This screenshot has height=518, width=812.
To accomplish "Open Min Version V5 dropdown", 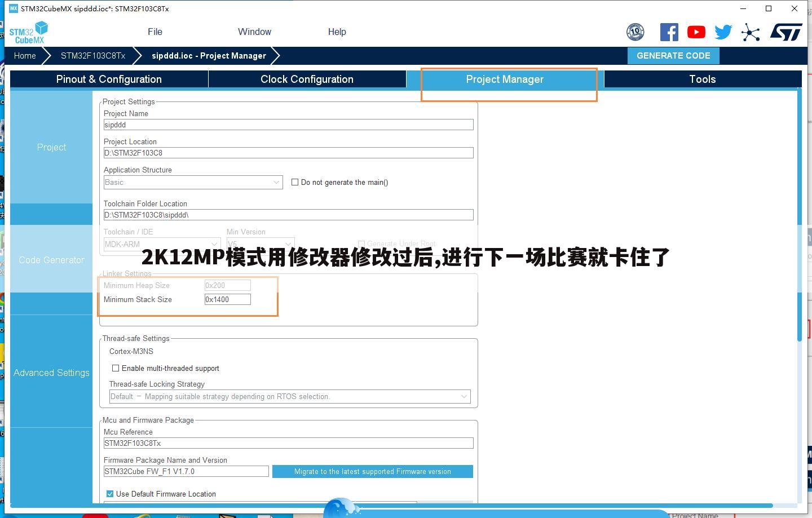I will pos(260,244).
